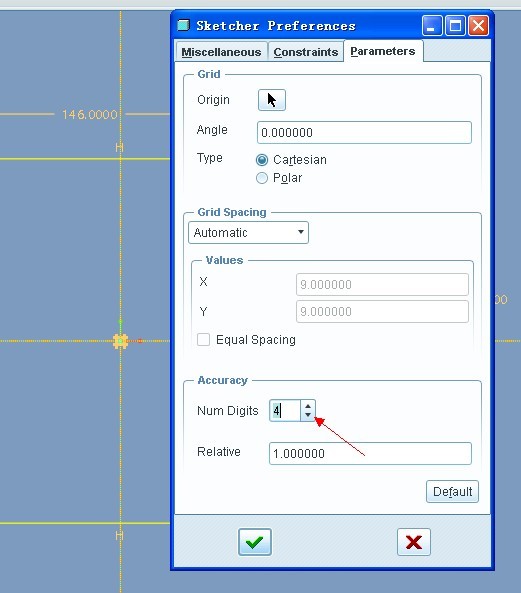Viewport: 521px width, 593px height.
Task: Select the Cartesian grid type
Action: [262, 160]
